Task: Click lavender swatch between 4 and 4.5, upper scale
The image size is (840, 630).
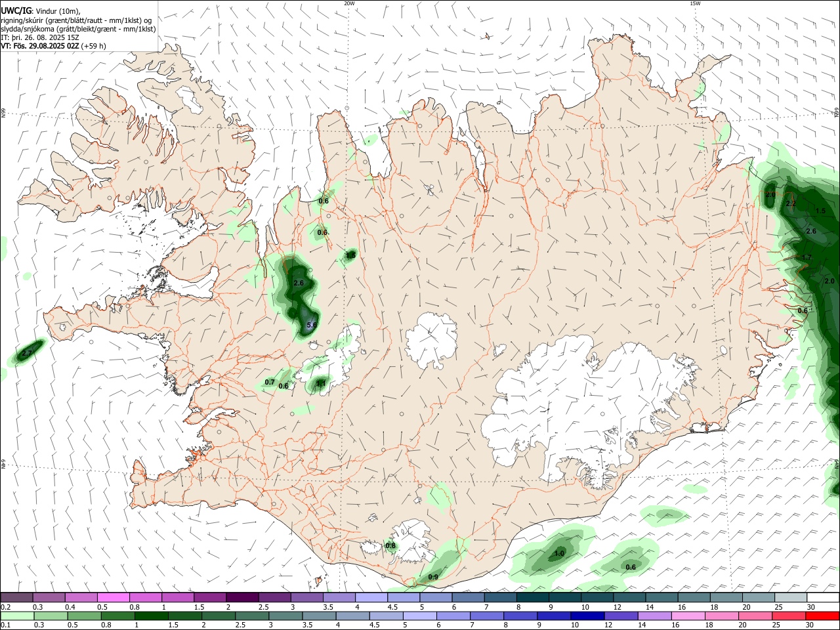Action: point(371,597)
